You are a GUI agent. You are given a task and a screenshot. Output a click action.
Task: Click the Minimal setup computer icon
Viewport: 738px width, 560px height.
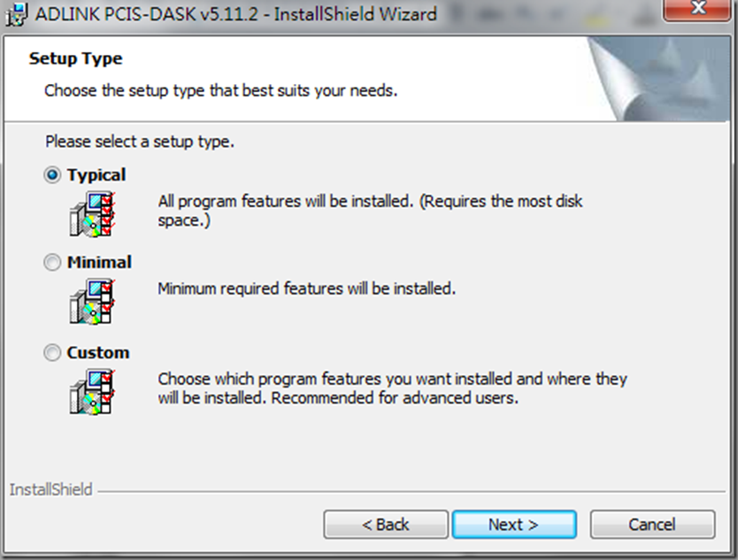92,301
